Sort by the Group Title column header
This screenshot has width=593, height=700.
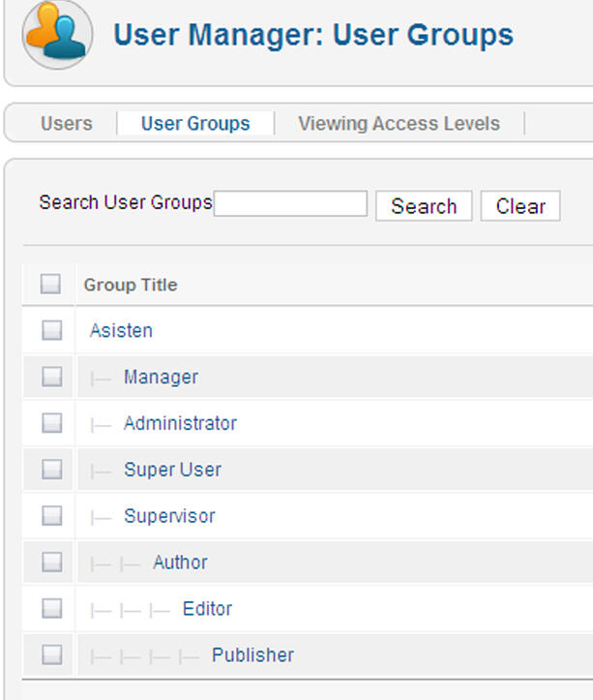click(x=131, y=285)
